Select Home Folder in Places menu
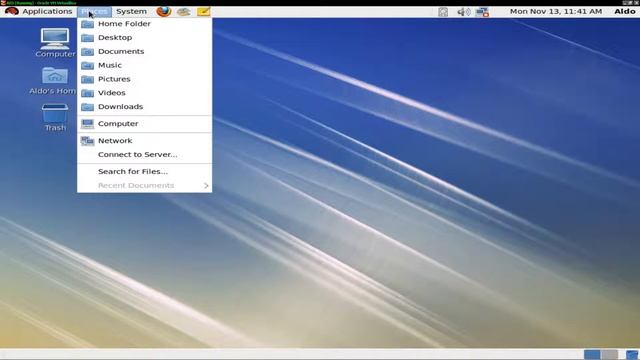The image size is (640, 360). point(144,24)
